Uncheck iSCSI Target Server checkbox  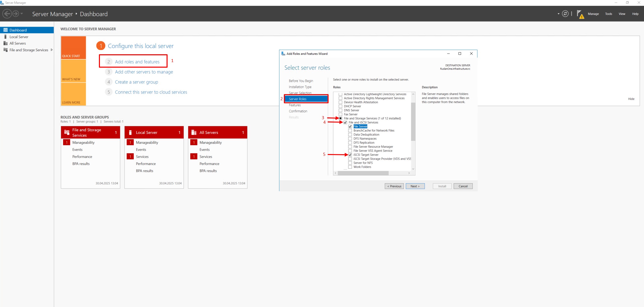pos(350,155)
